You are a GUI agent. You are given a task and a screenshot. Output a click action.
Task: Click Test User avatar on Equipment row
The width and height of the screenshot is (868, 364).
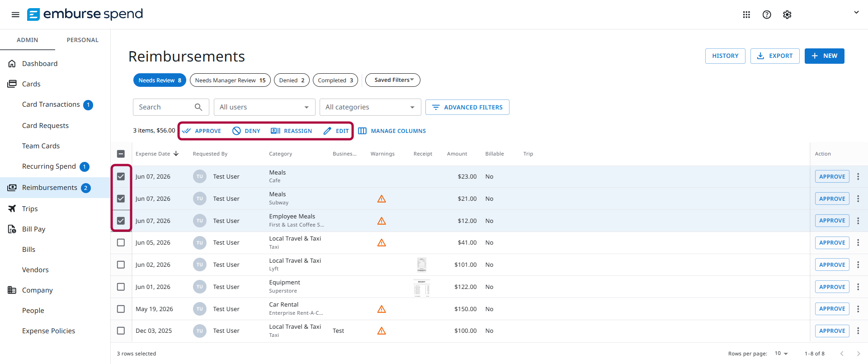pyautogui.click(x=200, y=287)
